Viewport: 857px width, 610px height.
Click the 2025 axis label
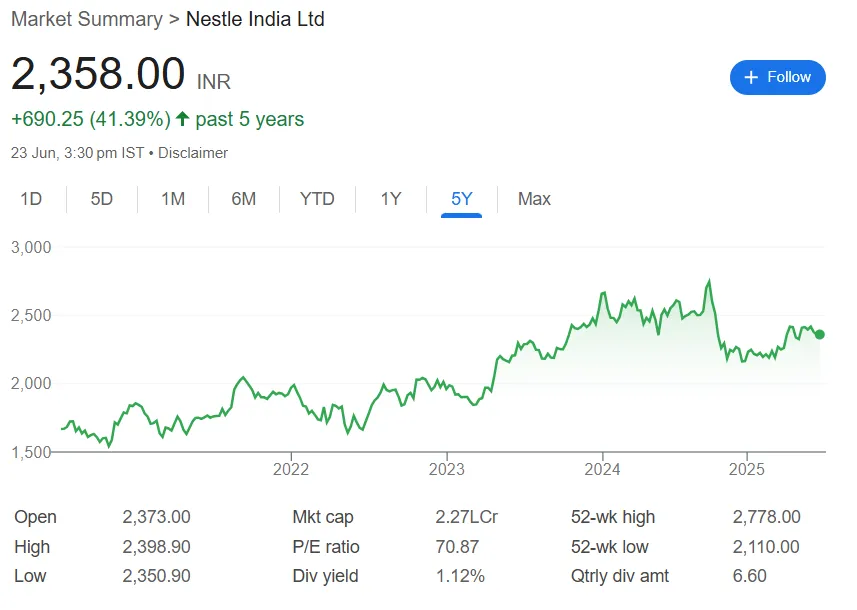tap(747, 469)
